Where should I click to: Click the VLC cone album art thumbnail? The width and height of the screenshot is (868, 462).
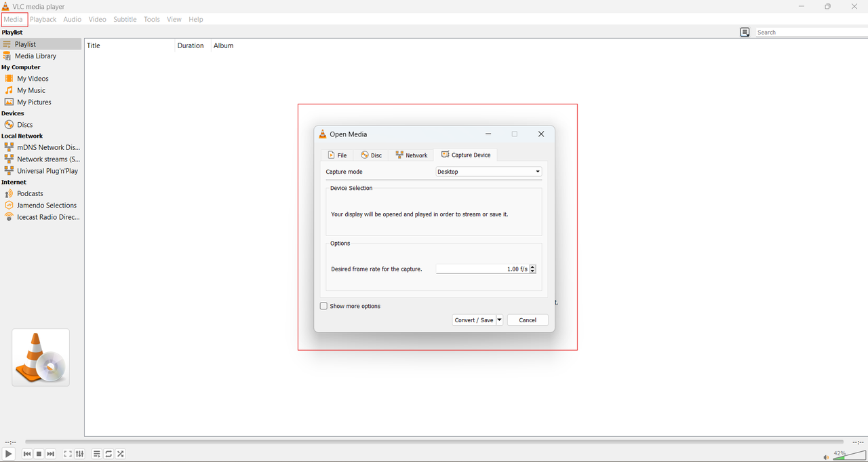(41, 358)
